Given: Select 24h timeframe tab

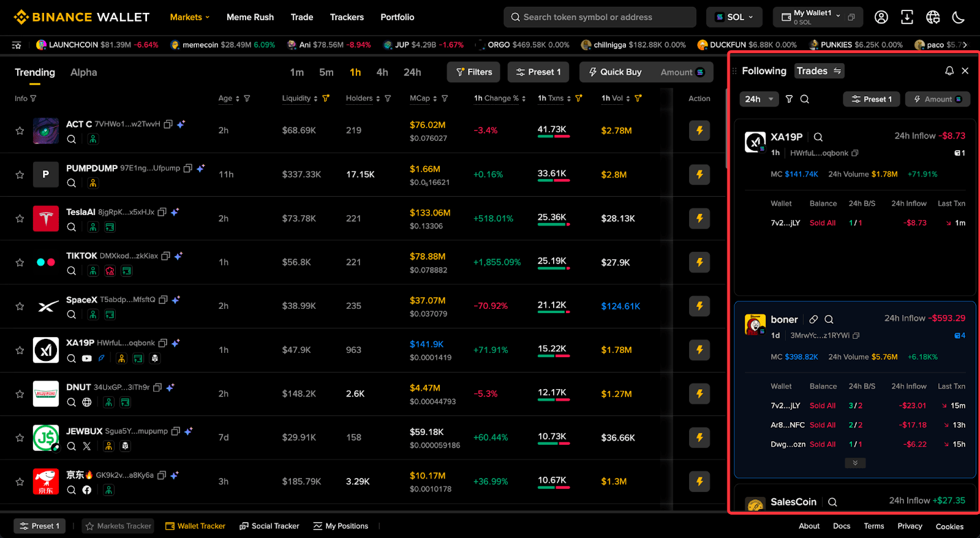Looking at the screenshot, I should (412, 72).
